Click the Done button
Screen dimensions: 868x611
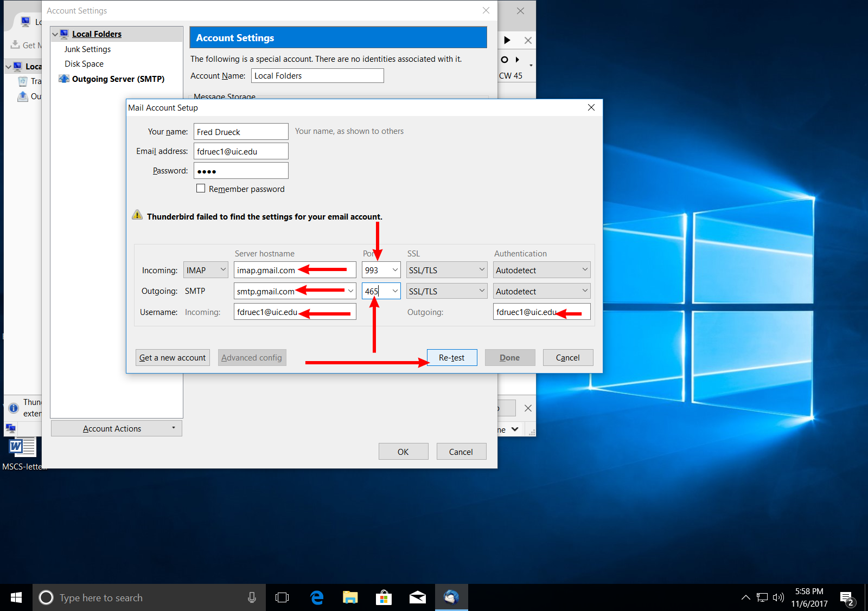pos(510,357)
